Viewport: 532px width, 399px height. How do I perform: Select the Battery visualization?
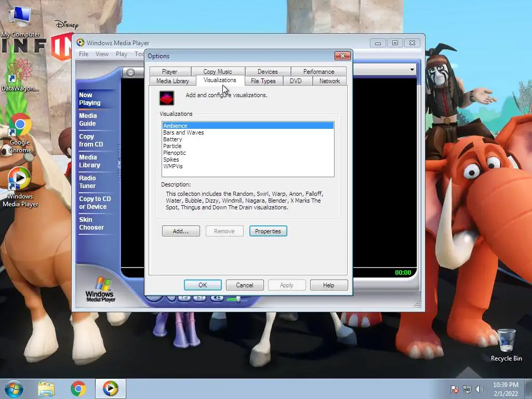(248, 139)
